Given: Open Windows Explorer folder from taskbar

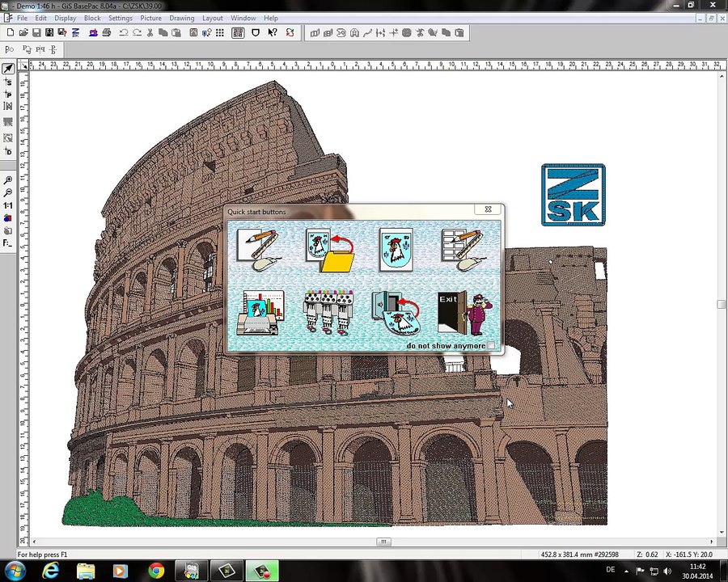Looking at the screenshot, I should (86, 571).
